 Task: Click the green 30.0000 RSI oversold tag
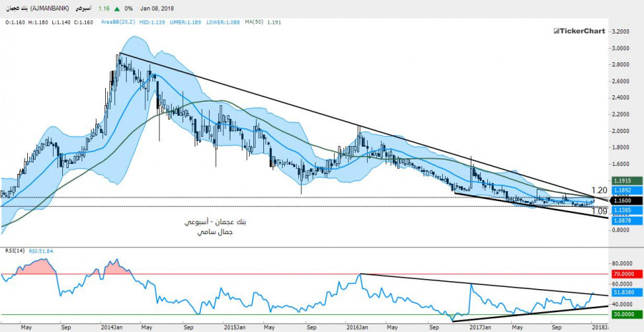click(625, 314)
